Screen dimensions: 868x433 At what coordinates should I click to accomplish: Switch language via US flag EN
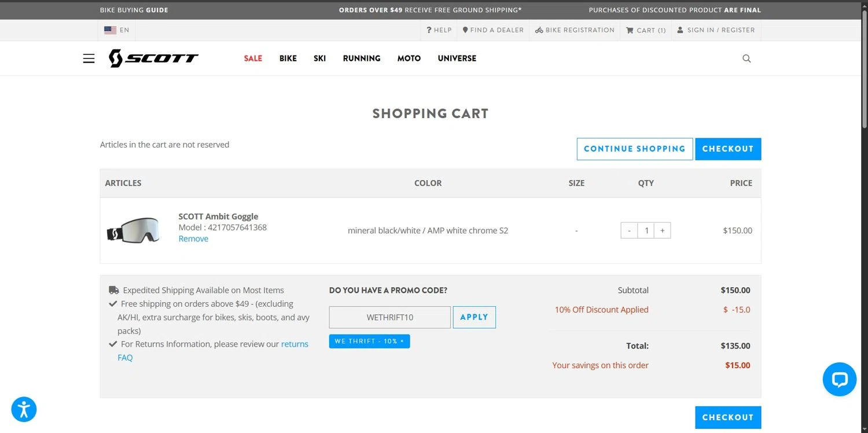coord(117,30)
